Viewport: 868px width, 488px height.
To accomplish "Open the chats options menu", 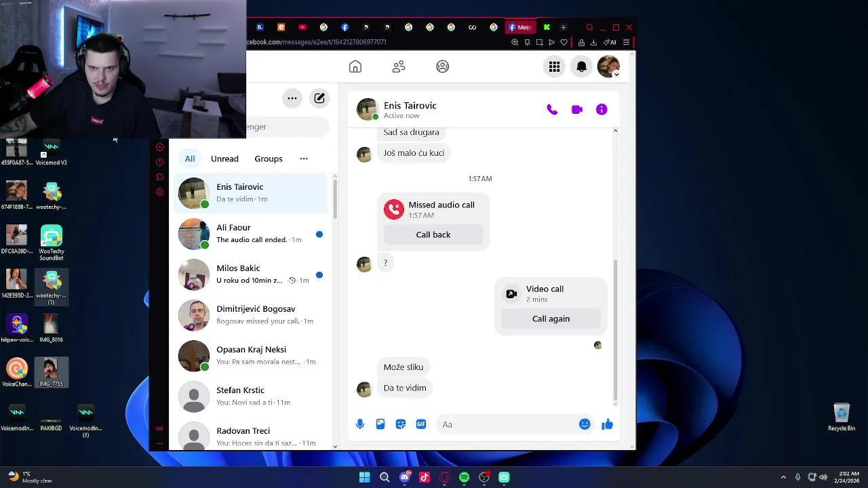I will tap(292, 98).
